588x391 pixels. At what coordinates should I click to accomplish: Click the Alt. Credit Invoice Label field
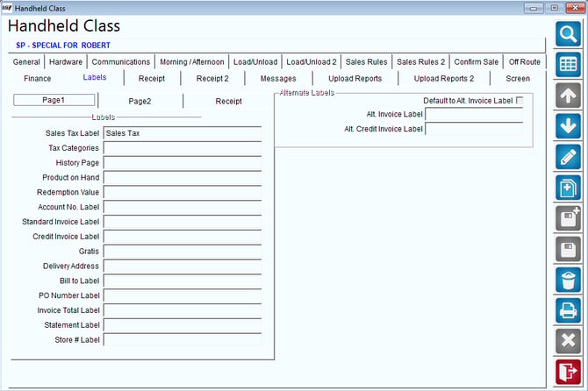pos(474,129)
